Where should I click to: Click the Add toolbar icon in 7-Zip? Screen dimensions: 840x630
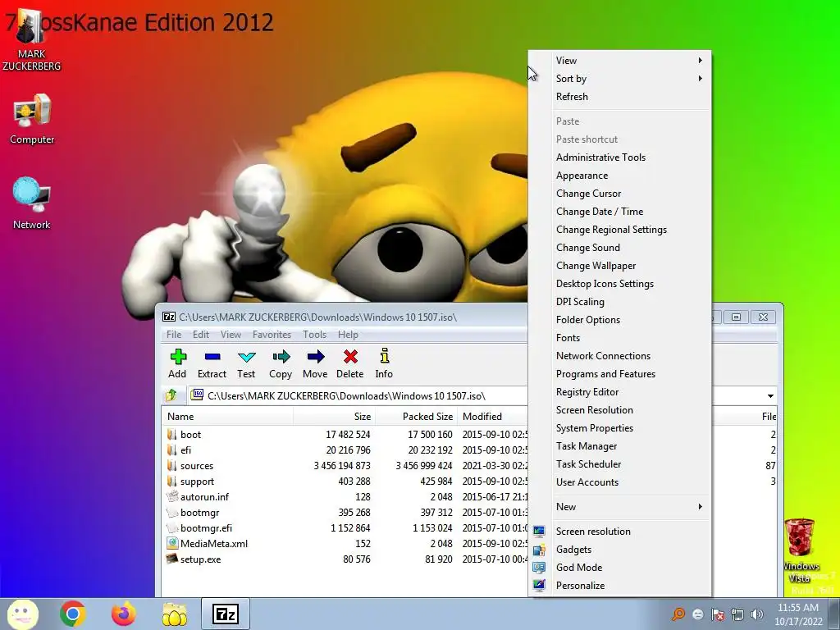177,363
